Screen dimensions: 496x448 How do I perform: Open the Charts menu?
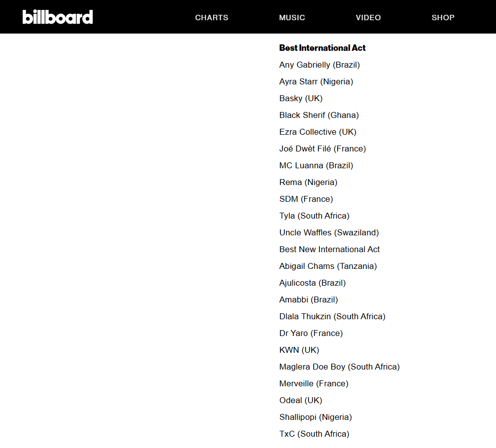[x=212, y=17]
